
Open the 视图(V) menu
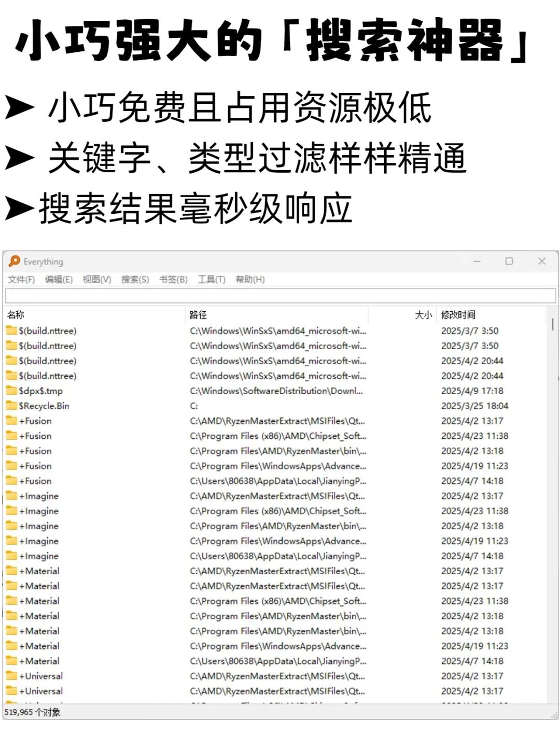(96, 279)
